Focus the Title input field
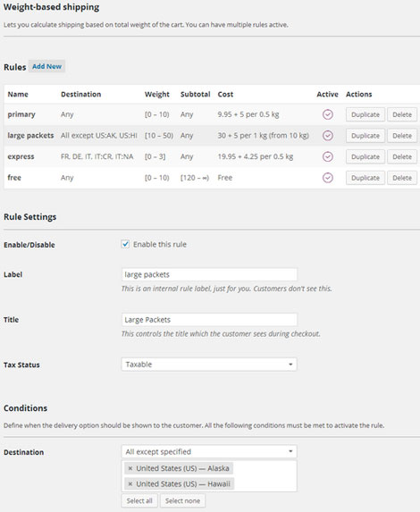 coord(209,320)
